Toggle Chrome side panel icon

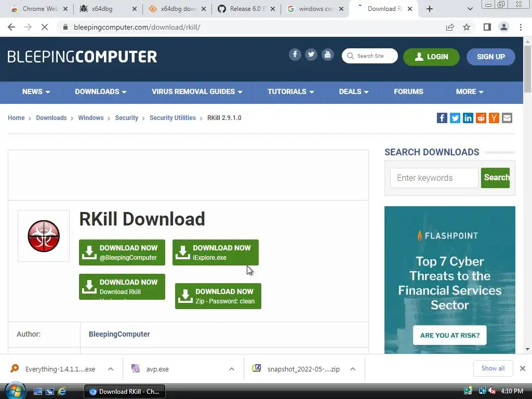487,27
